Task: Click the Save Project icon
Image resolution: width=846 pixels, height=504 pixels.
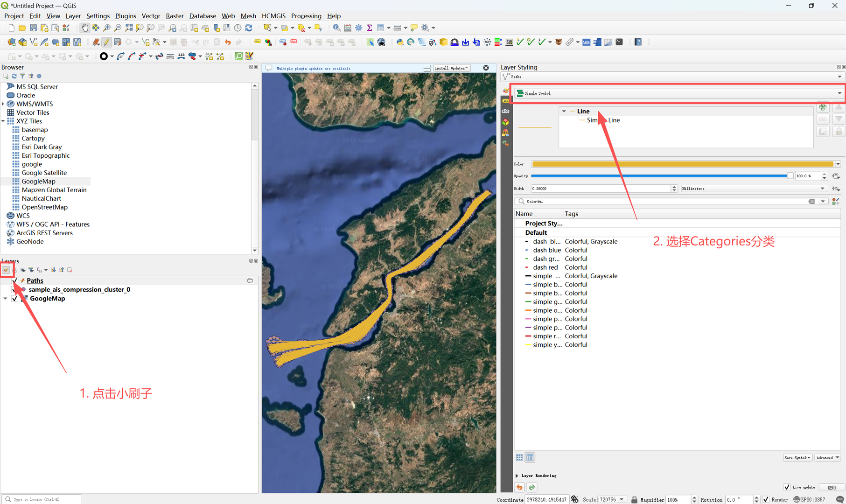Action: pos(33,28)
